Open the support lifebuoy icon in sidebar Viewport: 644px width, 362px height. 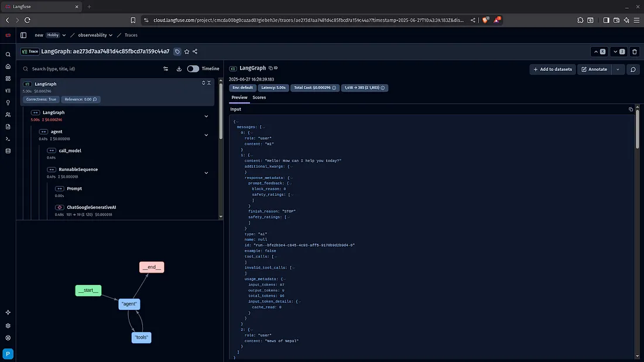[x=8, y=338]
